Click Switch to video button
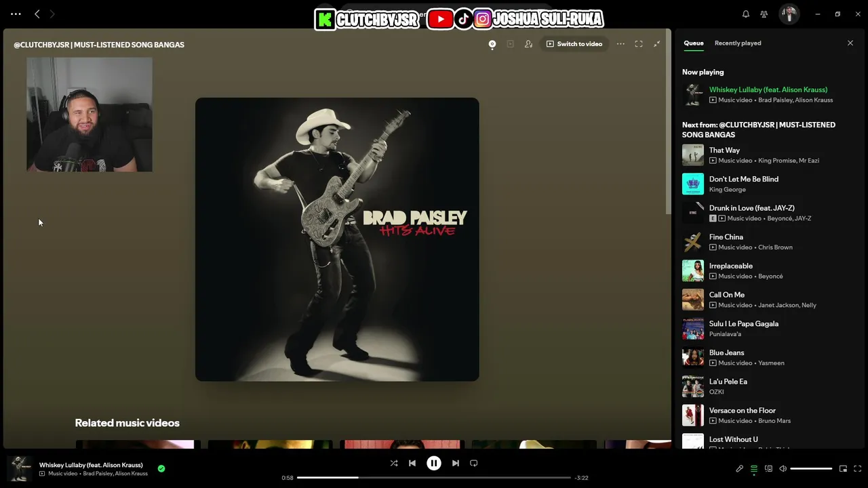The width and height of the screenshot is (868, 488). [x=574, y=44]
